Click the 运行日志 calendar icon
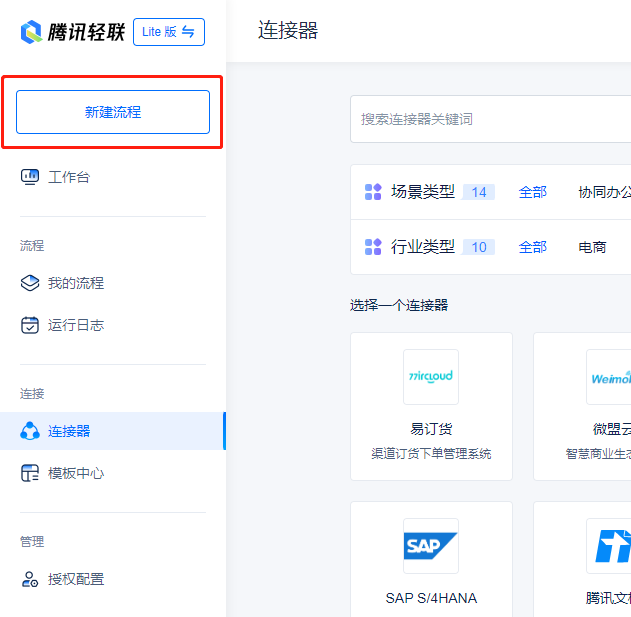Screen dimensions: 631x617 coord(30,325)
